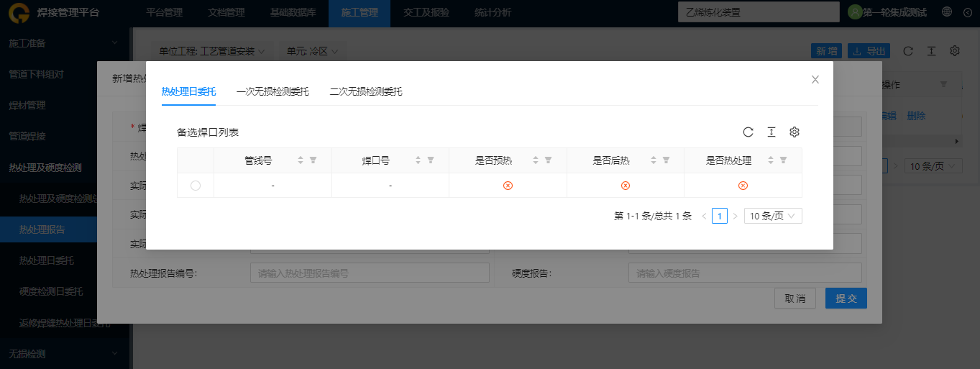Click the 导出 button
The image size is (980, 369).
(869, 51)
